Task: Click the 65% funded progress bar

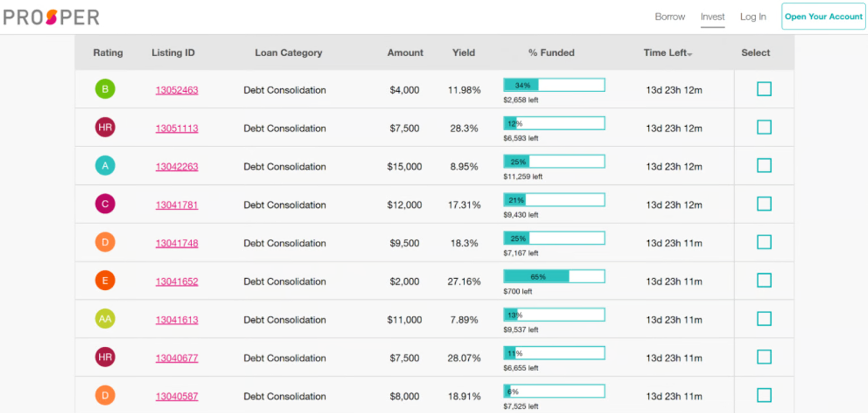Action: click(x=554, y=277)
